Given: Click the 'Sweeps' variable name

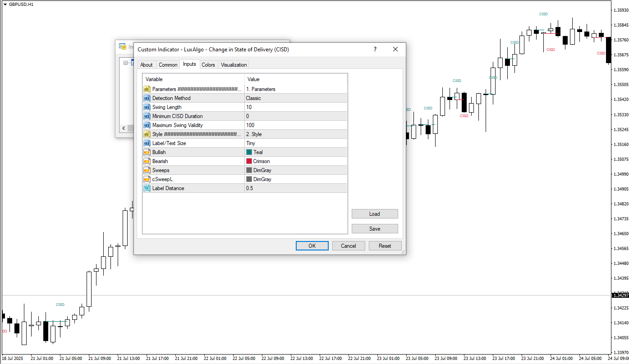Looking at the screenshot, I should (x=160, y=170).
